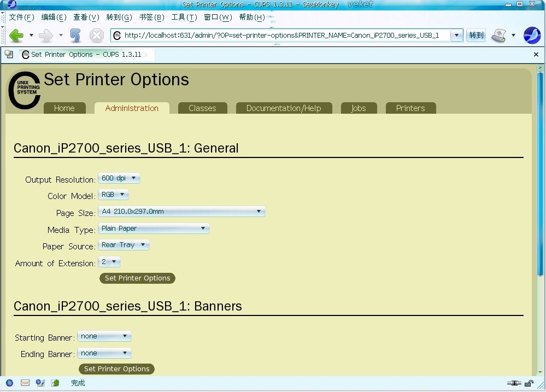546x392 pixels.
Task: Reload the current page
Action: tap(75, 35)
